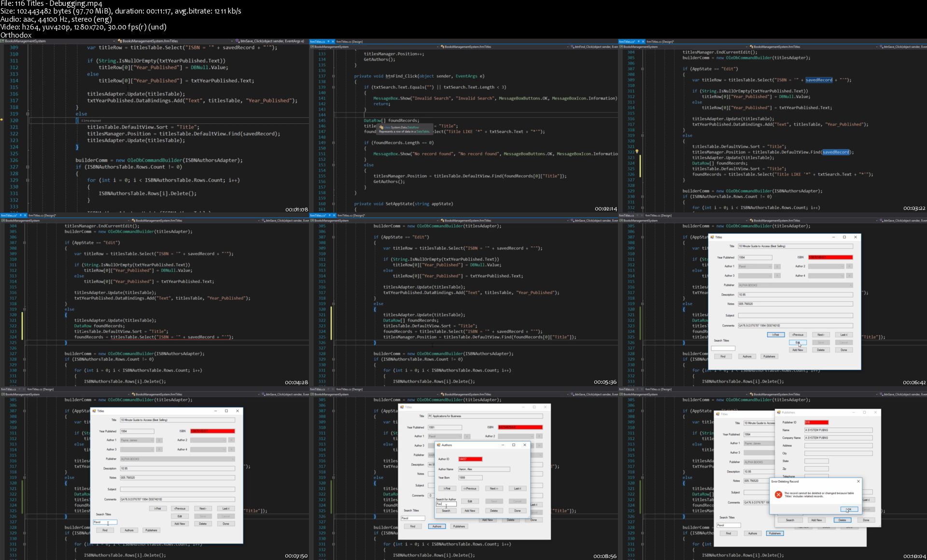This screenshot has width=927, height=560.
Task: In 00:10:04 frame, click the Company Name field
Action: [838, 438]
